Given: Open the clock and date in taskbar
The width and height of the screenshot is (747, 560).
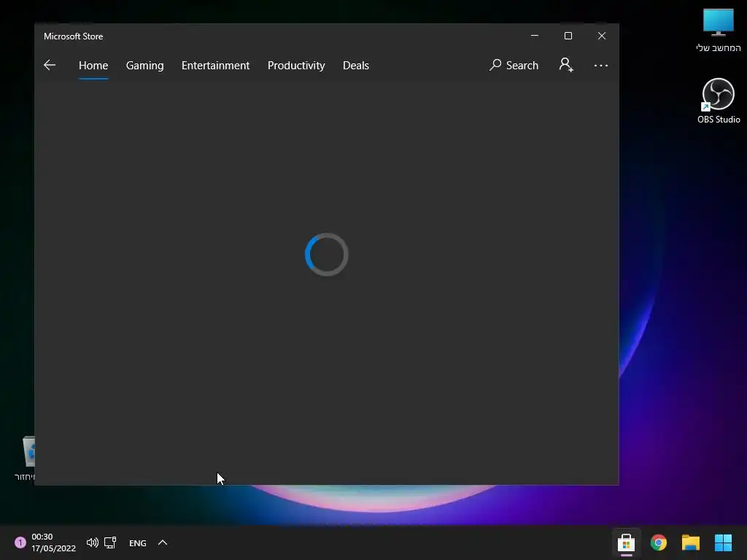Looking at the screenshot, I should pyautogui.click(x=53, y=542).
